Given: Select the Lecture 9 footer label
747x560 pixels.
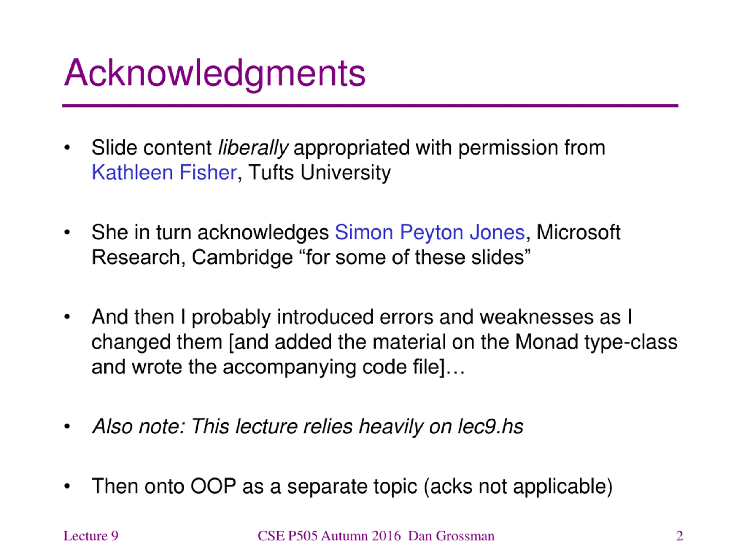Looking at the screenshot, I should coord(91,536).
